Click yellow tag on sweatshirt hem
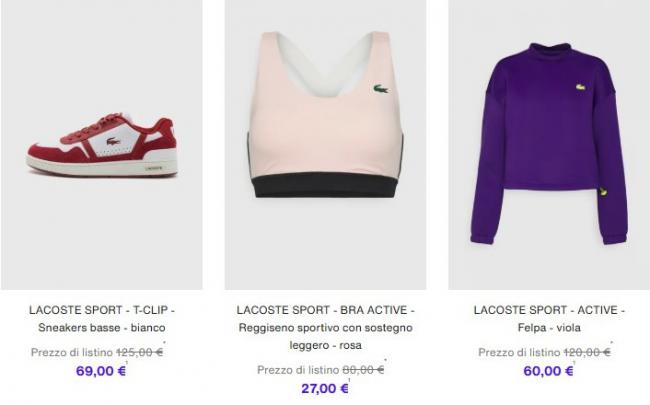 coord(602,192)
